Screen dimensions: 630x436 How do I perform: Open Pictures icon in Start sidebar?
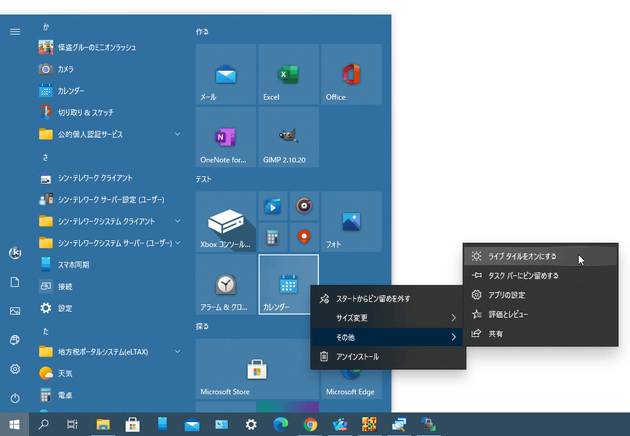point(15,311)
